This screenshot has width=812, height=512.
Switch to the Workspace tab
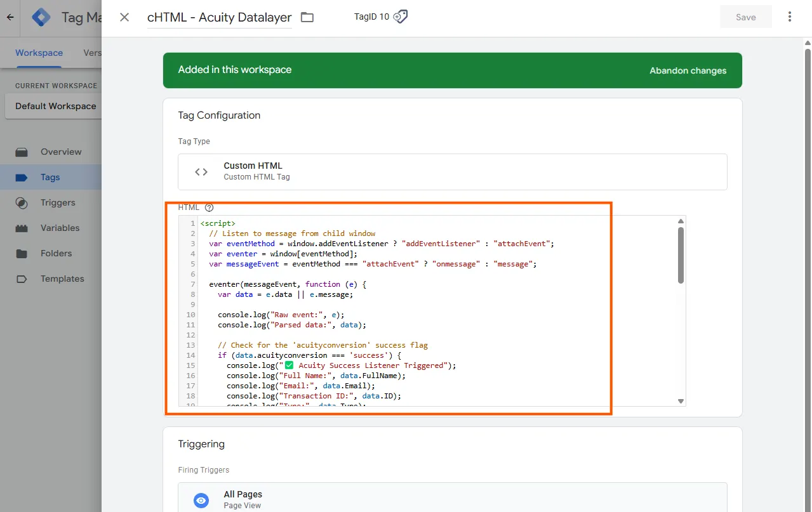click(x=39, y=53)
